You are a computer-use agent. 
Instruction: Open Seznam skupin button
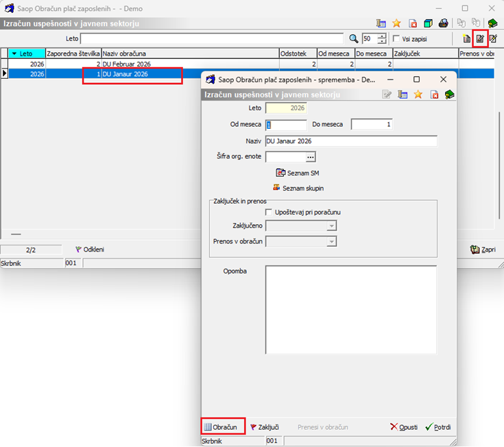pyautogui.click(x=298, y=188)
